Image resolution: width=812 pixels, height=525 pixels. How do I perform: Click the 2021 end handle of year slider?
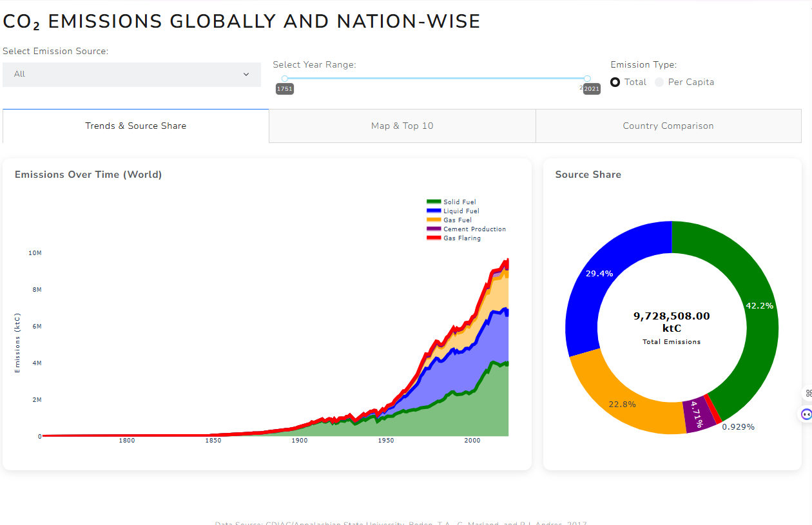[587, 79]
